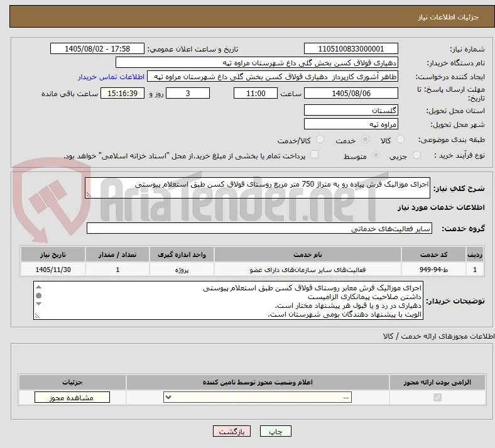Click the remaining days field showing 3
Image resolution: width=495 pixels, height=448 pixels.
188,93
